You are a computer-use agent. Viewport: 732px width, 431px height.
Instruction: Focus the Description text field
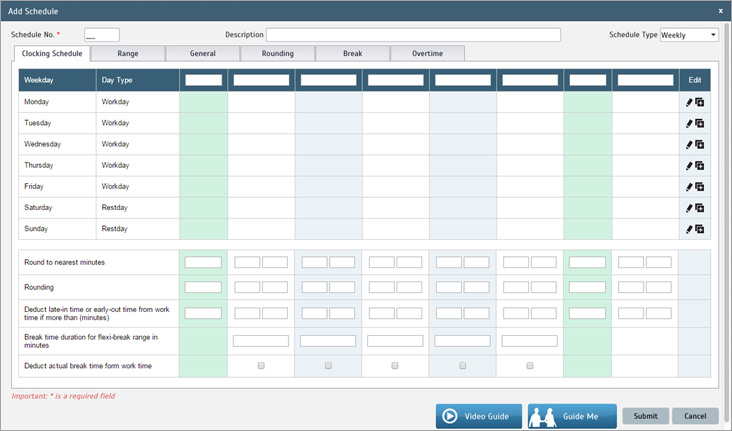coord(413,35)
